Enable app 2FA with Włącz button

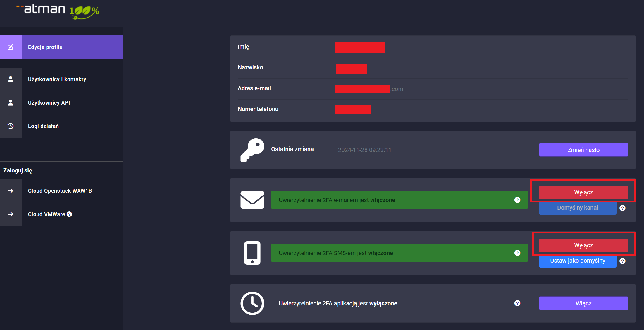583,303
